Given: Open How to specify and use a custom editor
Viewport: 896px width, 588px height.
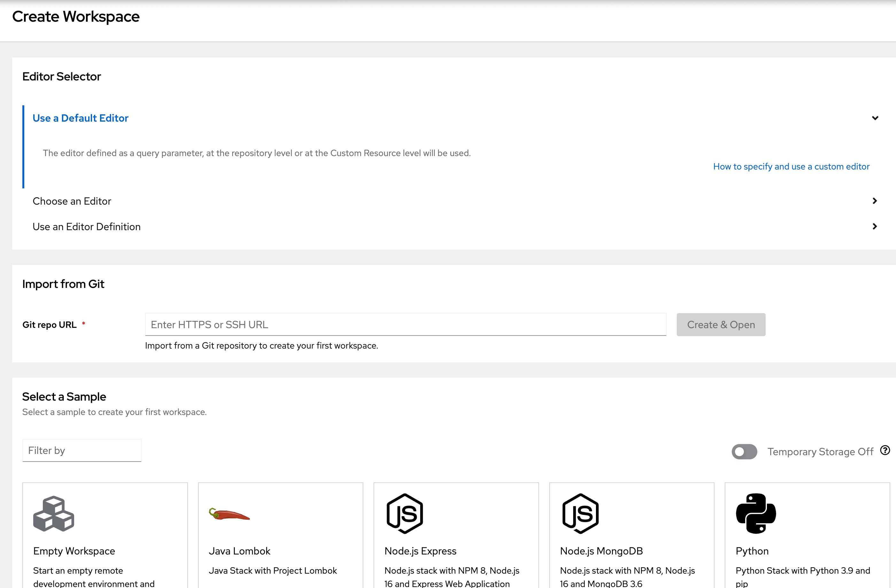Looking at the screenshot, I should click(x=791, y=166).
